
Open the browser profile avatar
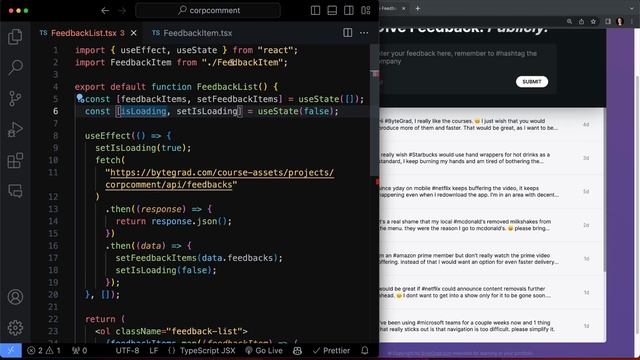tap(620, 22)
